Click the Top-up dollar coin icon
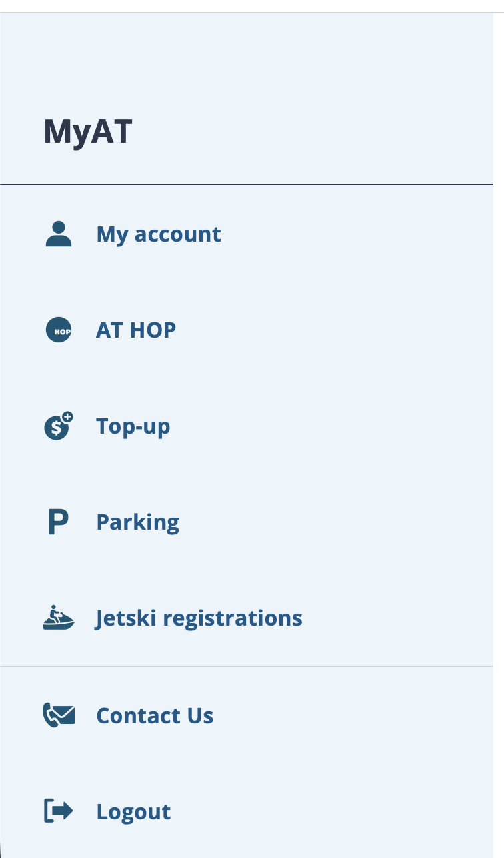 57,427
